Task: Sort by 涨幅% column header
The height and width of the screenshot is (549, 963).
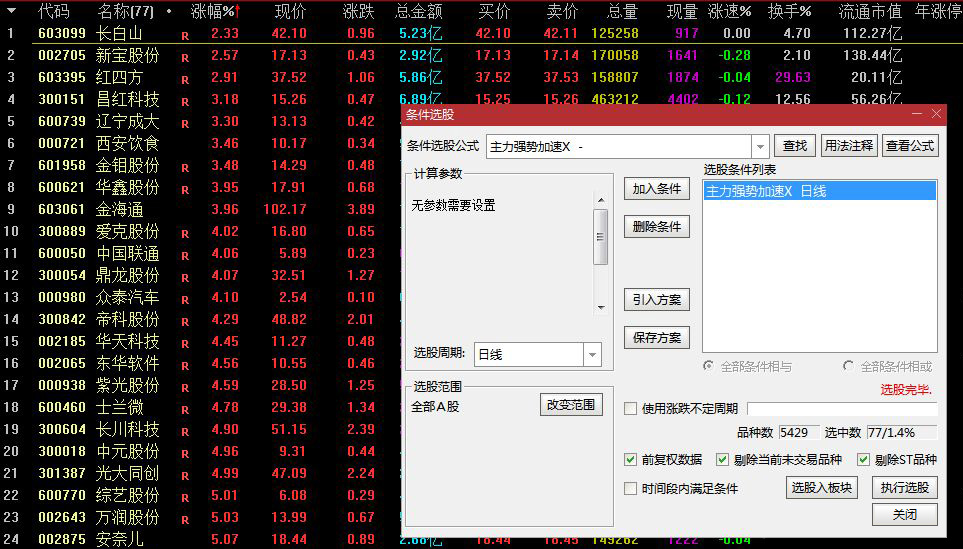Action: 216,11
